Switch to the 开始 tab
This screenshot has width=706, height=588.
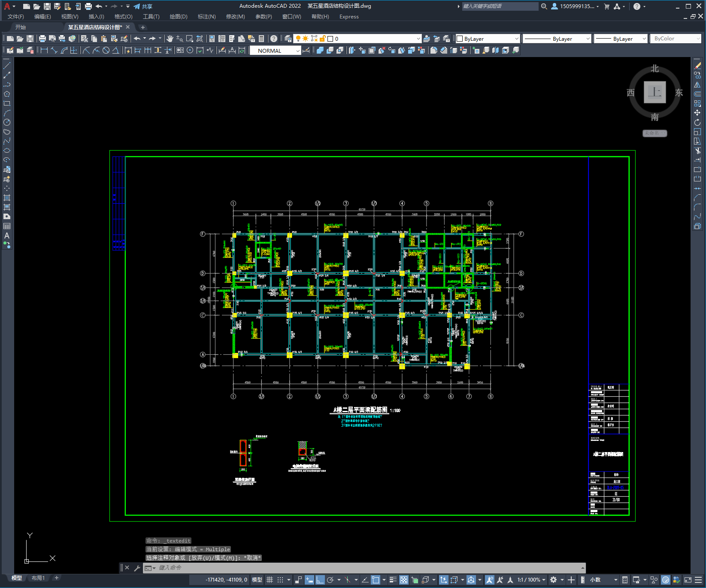point(21,27)
